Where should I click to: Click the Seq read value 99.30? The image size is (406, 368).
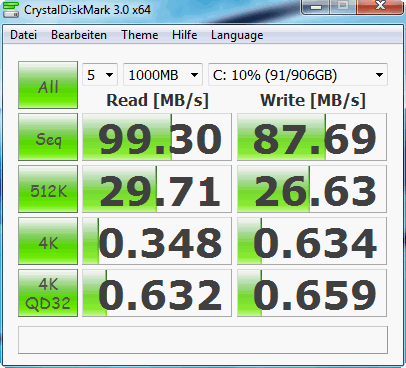157,137
